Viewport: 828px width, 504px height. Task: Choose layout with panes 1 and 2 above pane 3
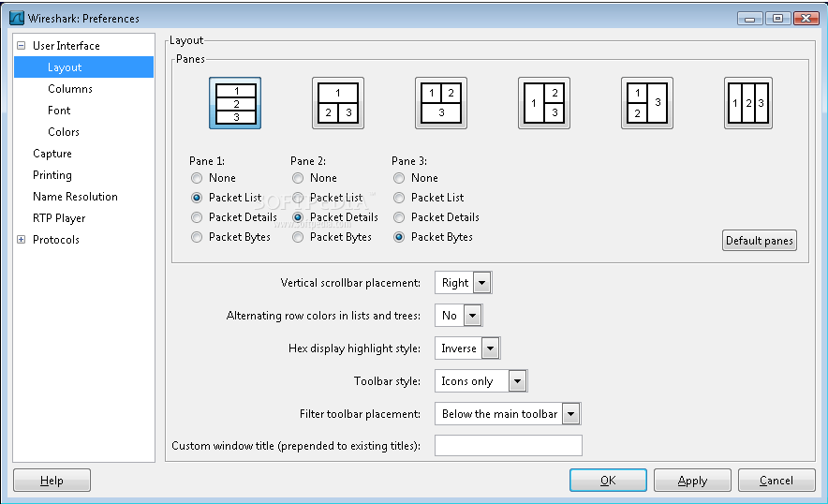tap(441, 103)
